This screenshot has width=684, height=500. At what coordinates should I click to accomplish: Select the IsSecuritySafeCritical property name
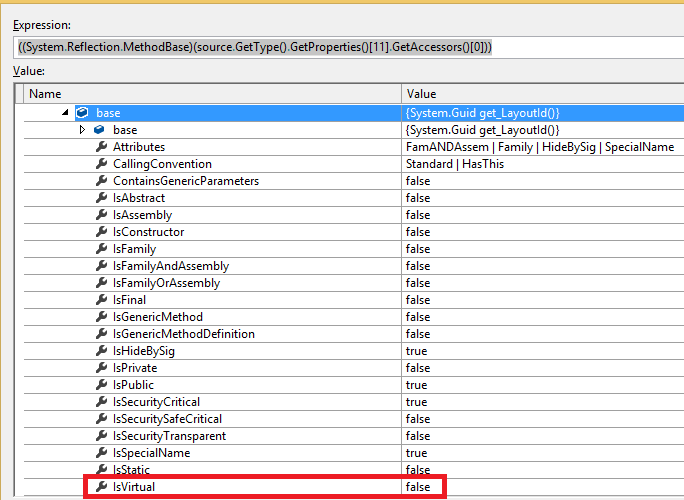click(168, 419)
